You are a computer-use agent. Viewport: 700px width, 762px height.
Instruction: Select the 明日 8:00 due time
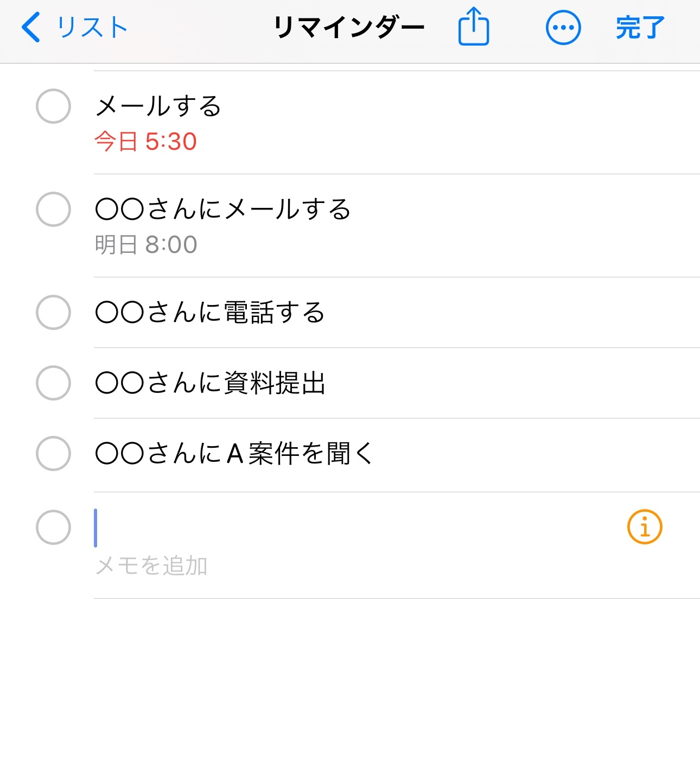145,245
